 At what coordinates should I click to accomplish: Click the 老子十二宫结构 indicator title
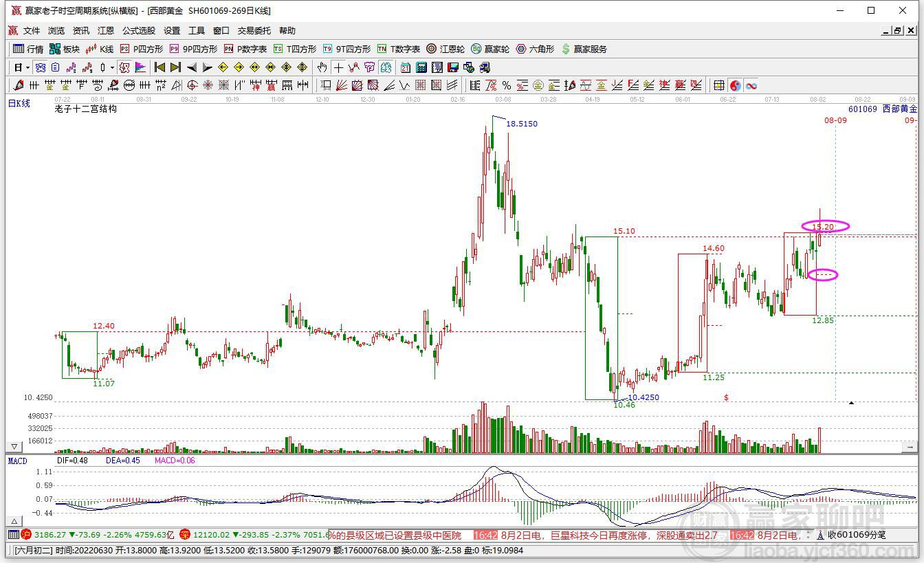[86, 109]
